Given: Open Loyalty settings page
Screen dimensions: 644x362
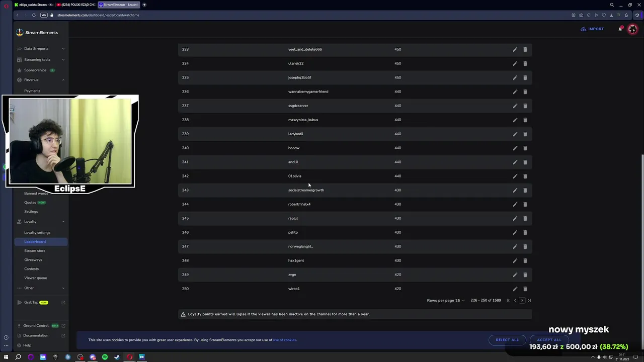Looking at the screenshot, I should (x=37, y=233).
